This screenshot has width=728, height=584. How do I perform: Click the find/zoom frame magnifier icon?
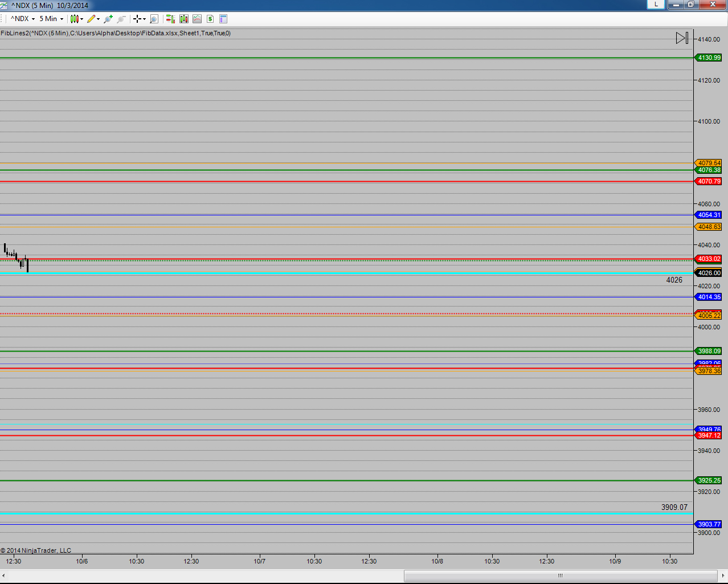[x=154, y=19]
